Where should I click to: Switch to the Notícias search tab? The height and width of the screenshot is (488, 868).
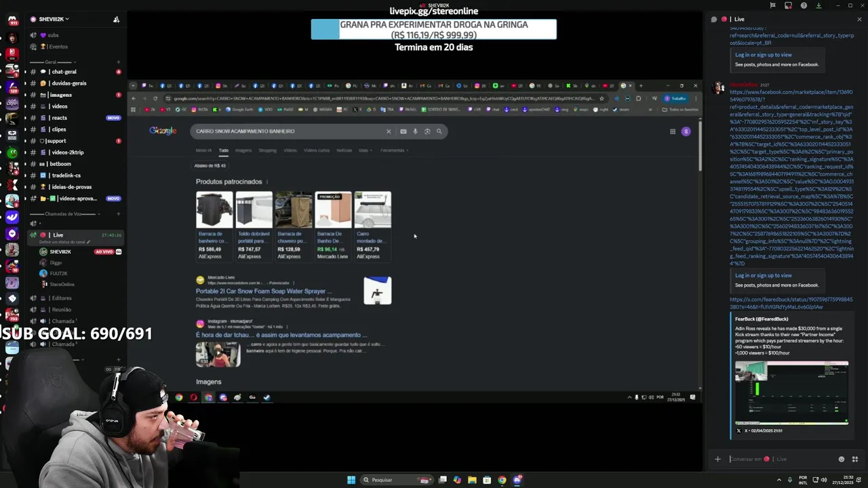[x=344, y=150]
